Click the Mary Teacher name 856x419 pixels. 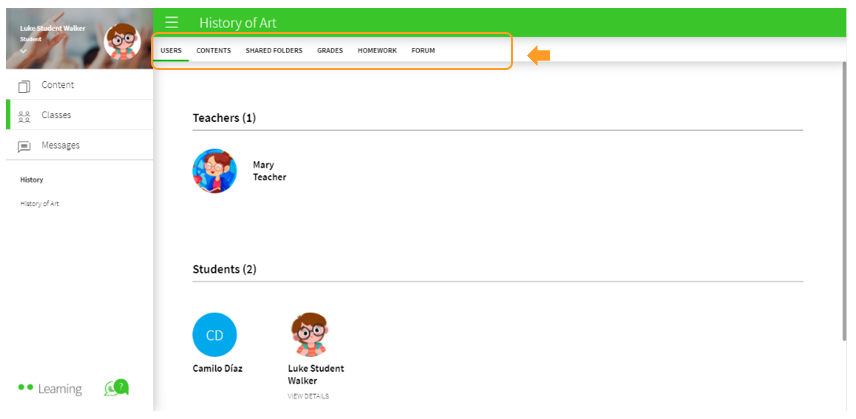(269, 171)
